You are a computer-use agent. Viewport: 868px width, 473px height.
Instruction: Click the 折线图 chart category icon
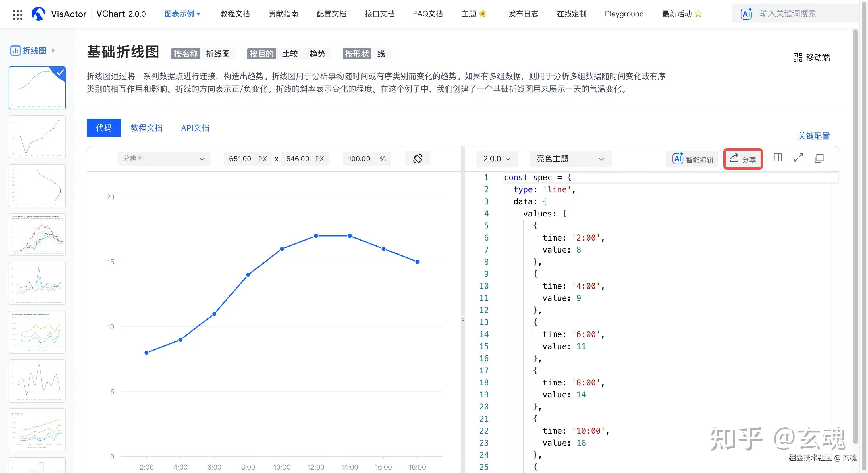(15, 51)
